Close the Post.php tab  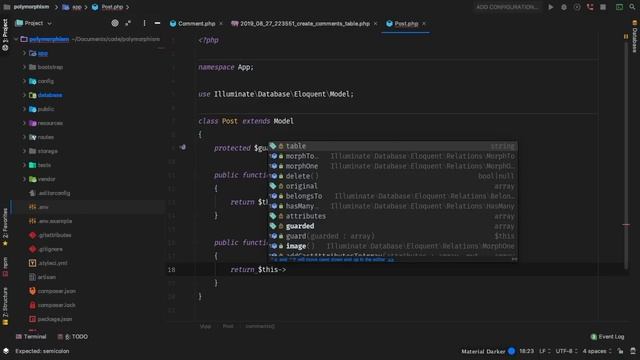point(424,24)
